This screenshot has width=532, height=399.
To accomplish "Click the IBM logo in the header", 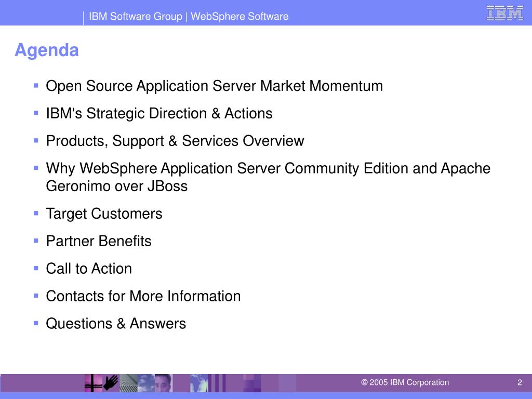I will (504, 13).
